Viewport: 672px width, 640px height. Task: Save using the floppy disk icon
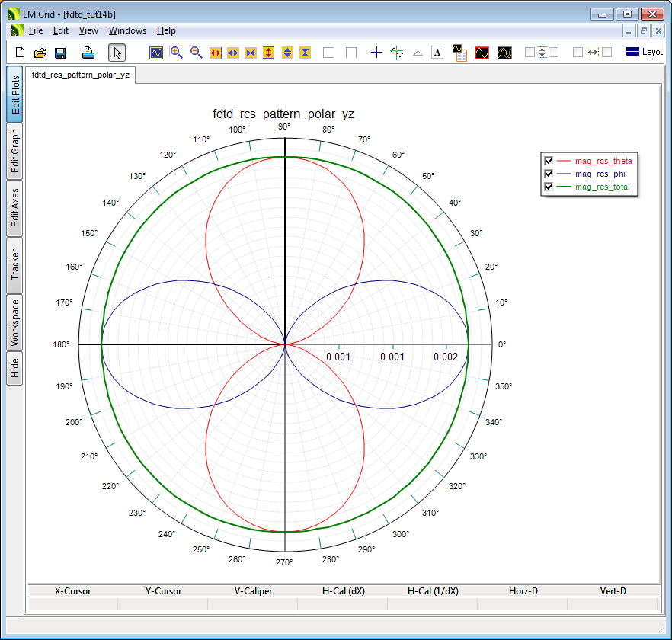point(60,53)
